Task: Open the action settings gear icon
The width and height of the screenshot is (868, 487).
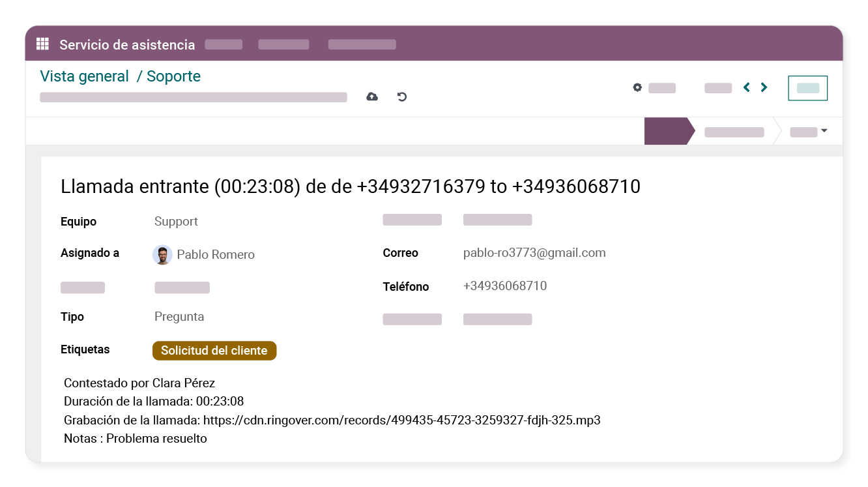Action: coord(637,87)
